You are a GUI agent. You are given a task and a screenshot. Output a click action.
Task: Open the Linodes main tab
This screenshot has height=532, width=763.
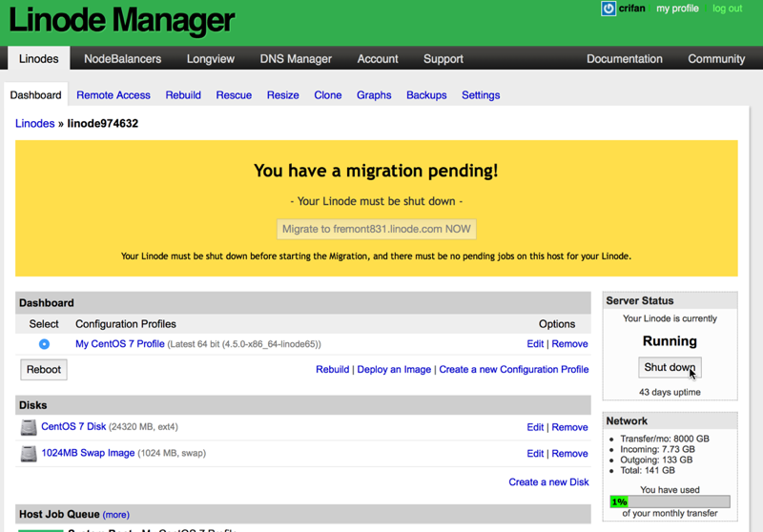point(38,59)
